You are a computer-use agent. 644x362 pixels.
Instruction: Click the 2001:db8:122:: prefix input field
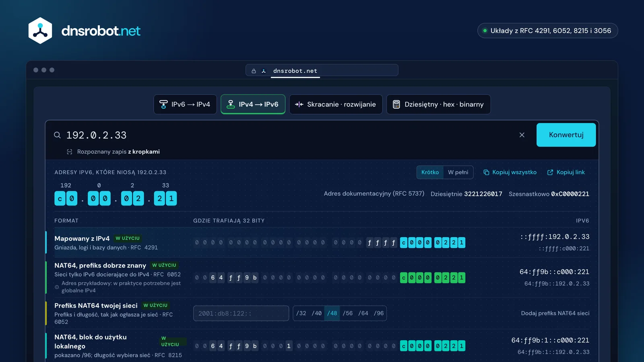click(x=241, y=313)
